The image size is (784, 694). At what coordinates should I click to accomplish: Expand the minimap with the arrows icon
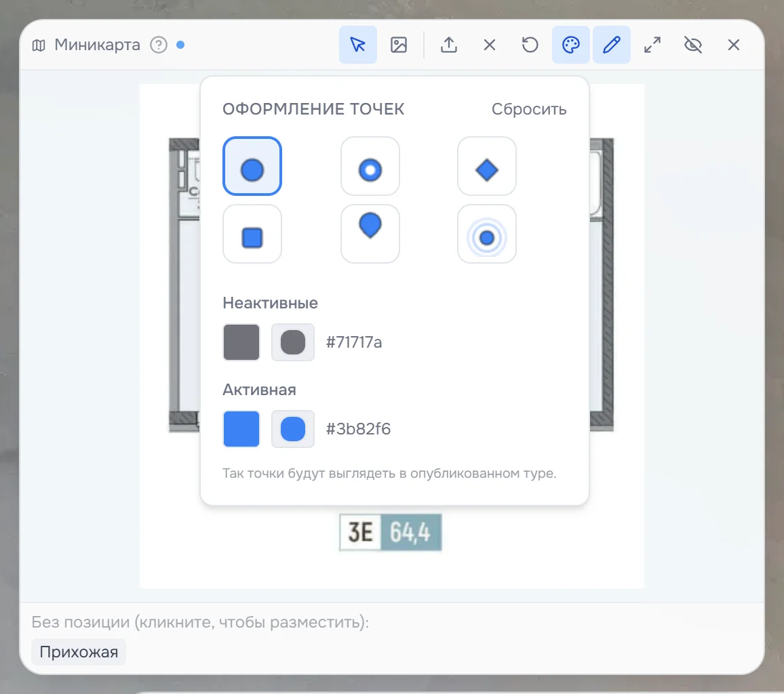click(652, 45)
